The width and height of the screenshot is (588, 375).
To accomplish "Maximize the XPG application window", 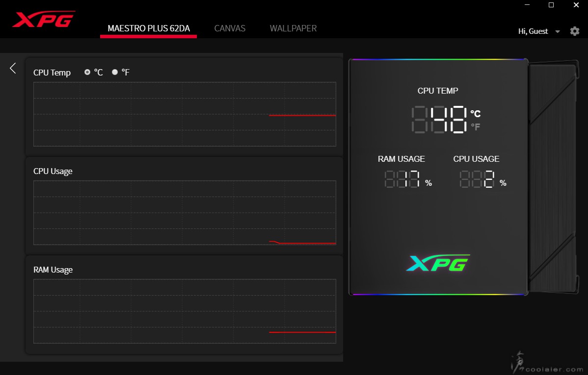I will tap(551, 5).
